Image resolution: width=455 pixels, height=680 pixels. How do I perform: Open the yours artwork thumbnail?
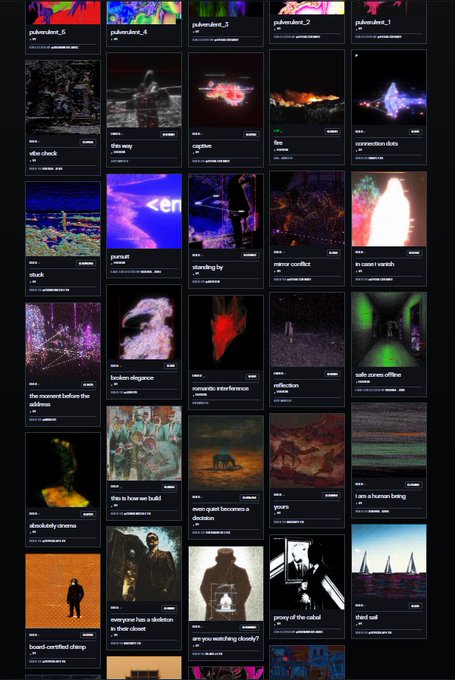pyautogui.click(x=307, y=451)
